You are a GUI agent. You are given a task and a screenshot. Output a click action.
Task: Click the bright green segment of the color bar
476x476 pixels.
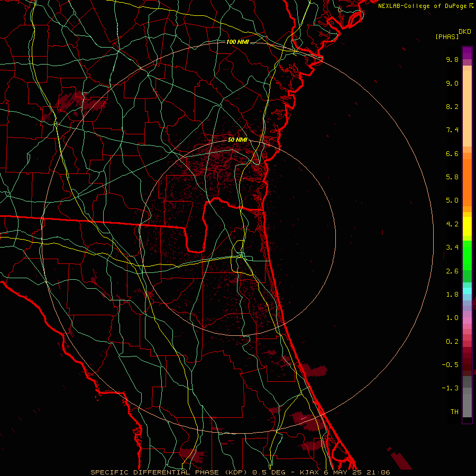point(467,255)
